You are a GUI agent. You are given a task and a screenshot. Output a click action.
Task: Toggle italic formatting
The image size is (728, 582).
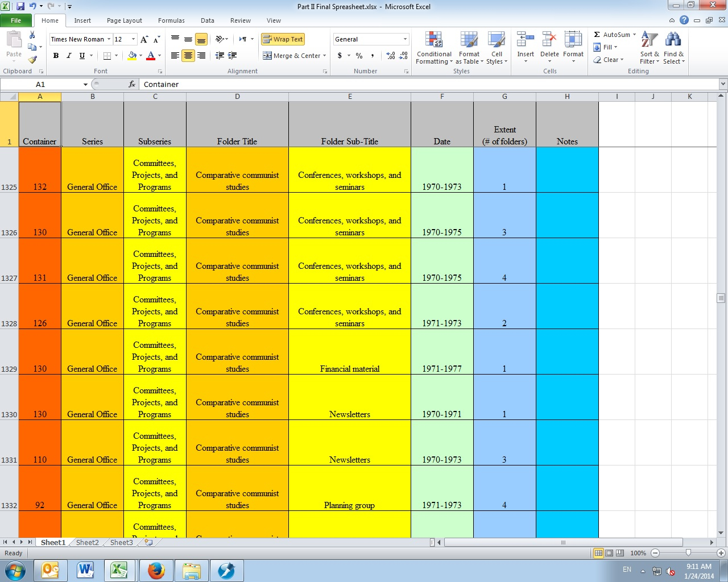68,55
